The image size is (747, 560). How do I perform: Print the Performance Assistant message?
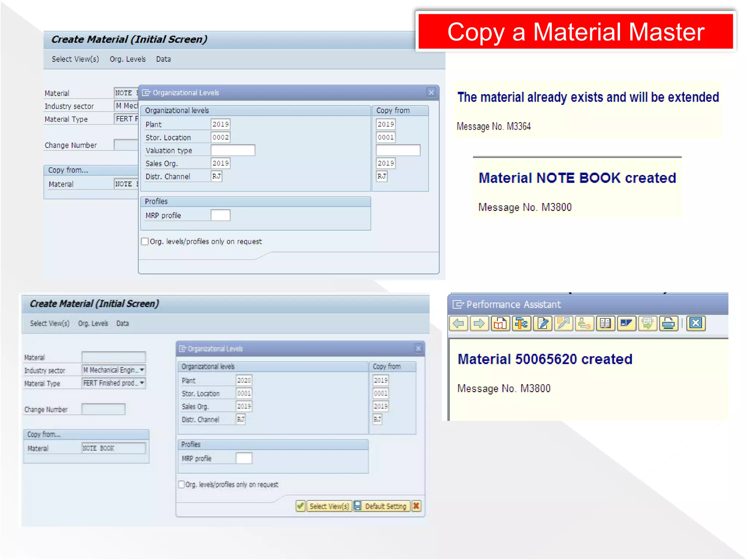coord(669,323)
